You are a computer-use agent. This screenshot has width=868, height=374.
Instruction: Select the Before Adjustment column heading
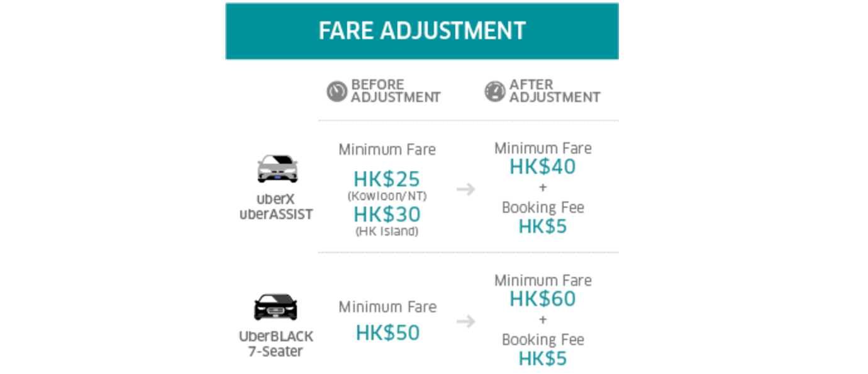pyautogui.click(x=396, y=91)
